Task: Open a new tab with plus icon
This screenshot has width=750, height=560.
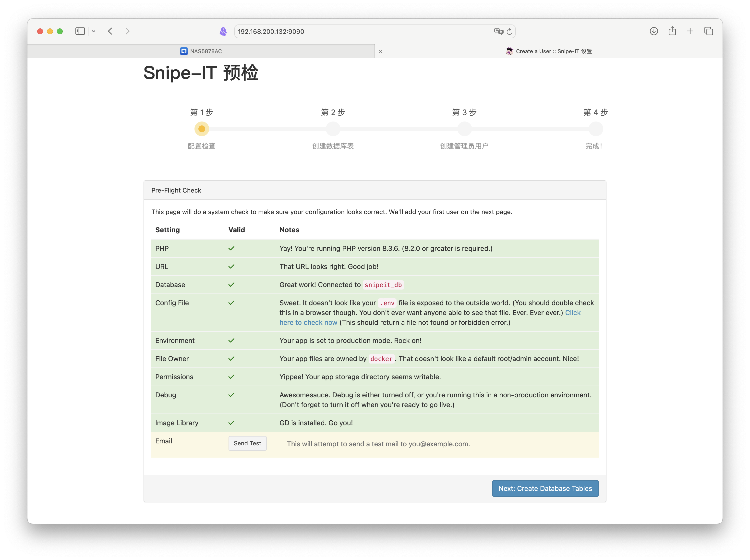Action: [x=690, y=31]
